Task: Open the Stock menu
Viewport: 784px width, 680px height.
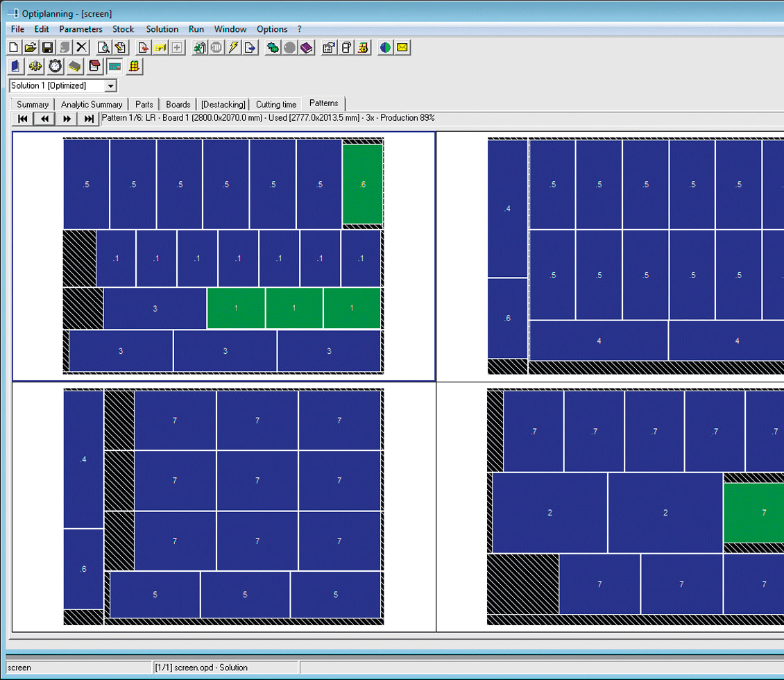Action: pyautogui.click(x=123, y=29)
